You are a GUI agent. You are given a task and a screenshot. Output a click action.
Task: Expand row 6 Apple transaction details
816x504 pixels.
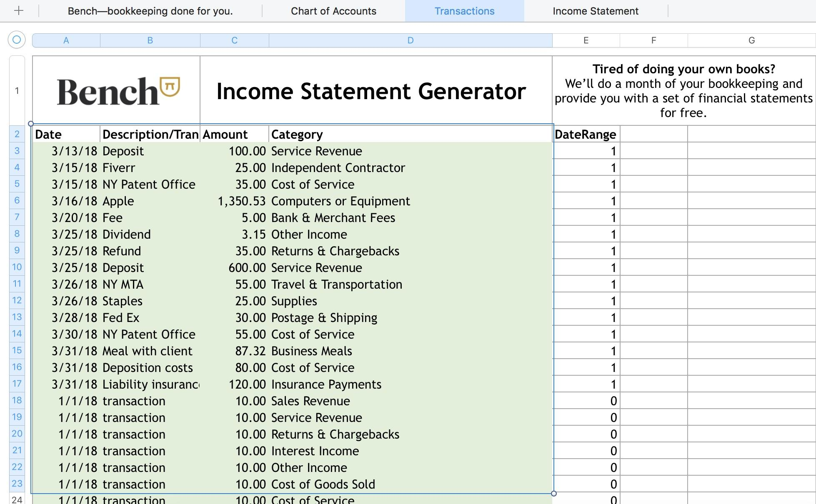pos(16,200)
